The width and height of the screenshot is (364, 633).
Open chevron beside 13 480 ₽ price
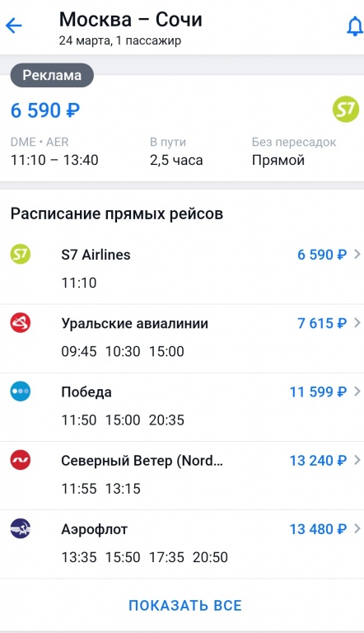[x=357, y=529]
